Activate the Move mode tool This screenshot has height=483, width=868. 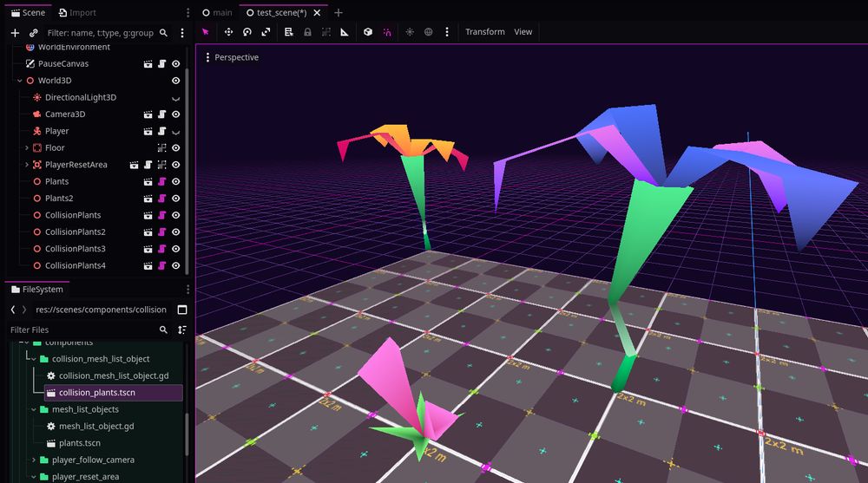(228, 32)
